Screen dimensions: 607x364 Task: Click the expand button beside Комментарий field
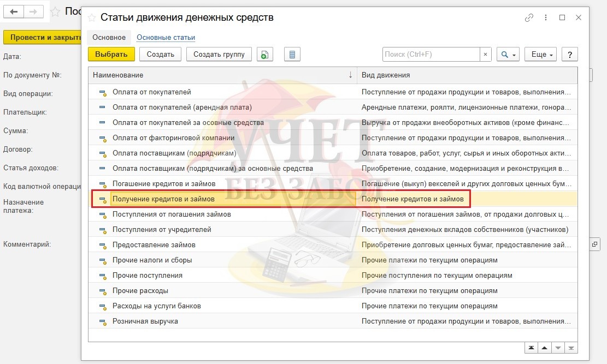(594, 244)
